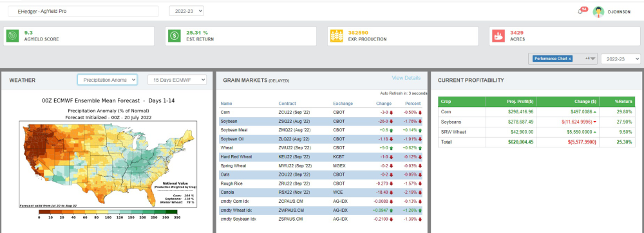The height and width of the screenshot is (233, 644).
Task: Click the EHedger - AgYield Pro field
Action: pyautogui.click(x=83, y=12)
